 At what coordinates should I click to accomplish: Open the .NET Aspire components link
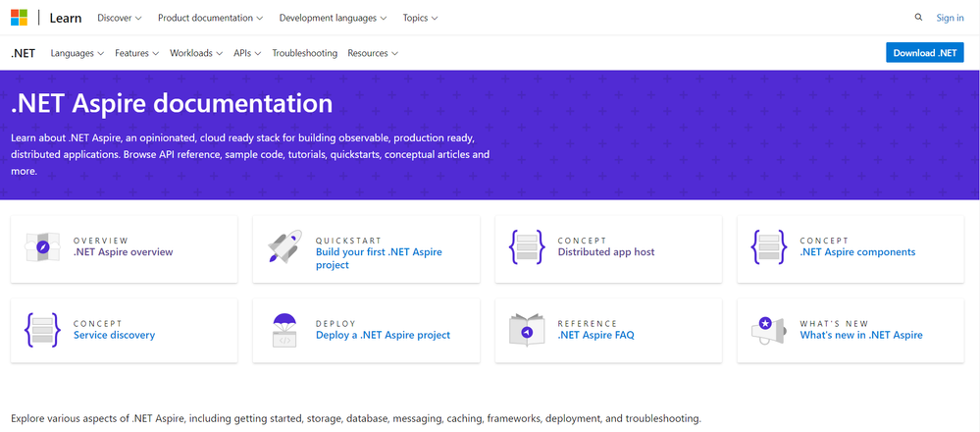[857, 252]
